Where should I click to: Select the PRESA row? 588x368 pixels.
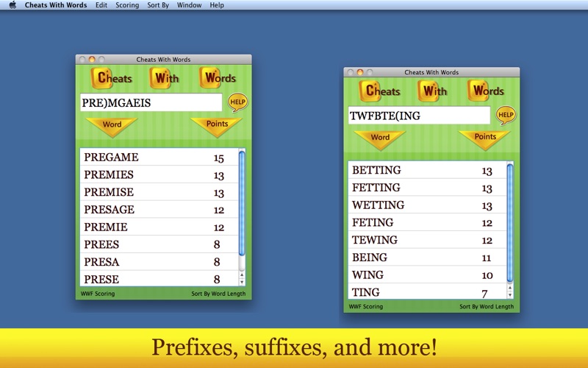[x=159, y=262]
